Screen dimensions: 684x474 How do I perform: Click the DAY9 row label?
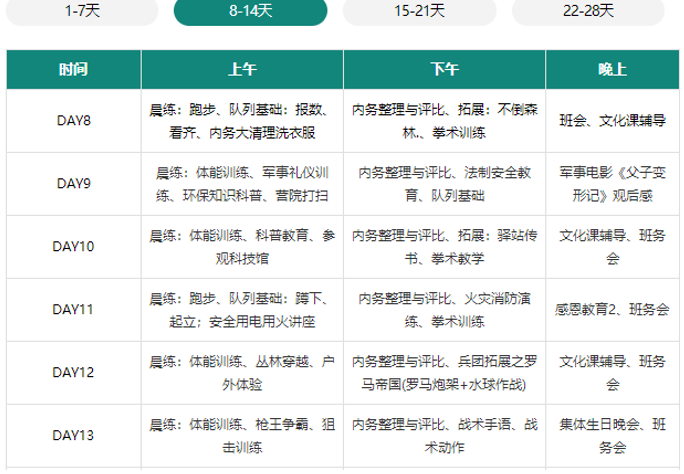tap(74, 184)
